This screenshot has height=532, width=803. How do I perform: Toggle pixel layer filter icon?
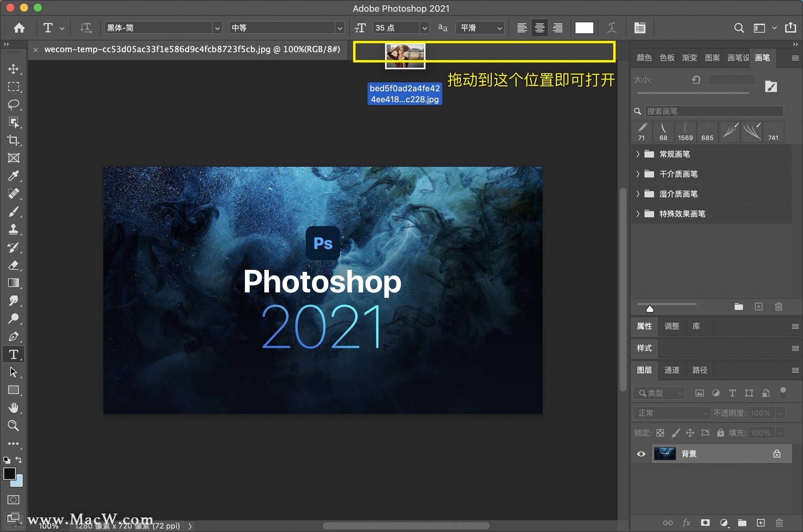(x=699, y=393)
